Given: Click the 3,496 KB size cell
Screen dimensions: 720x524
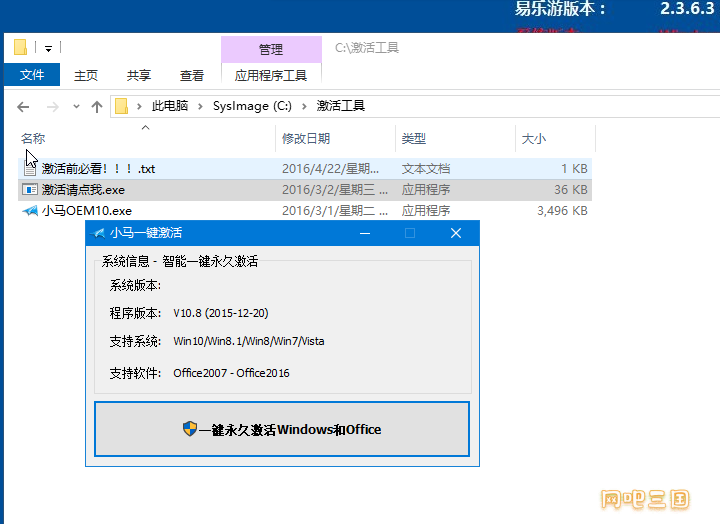Looking at the screenshot, I should pyautogui.click(x=562, y=211).
